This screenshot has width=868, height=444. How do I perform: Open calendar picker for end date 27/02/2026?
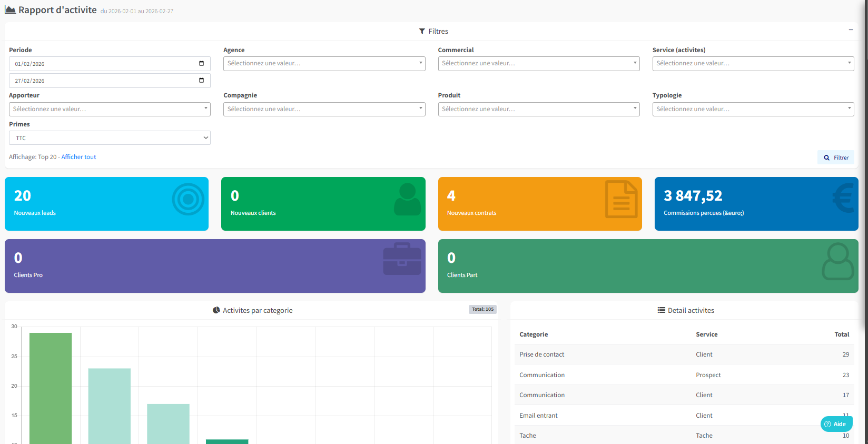click(201, 81)
